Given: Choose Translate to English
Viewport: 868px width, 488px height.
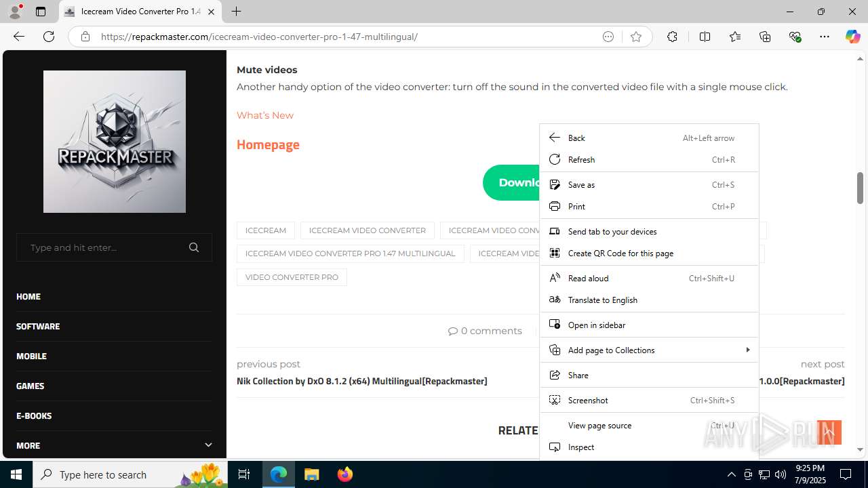Looking at the screenshot, I should (x=649, y=300).
